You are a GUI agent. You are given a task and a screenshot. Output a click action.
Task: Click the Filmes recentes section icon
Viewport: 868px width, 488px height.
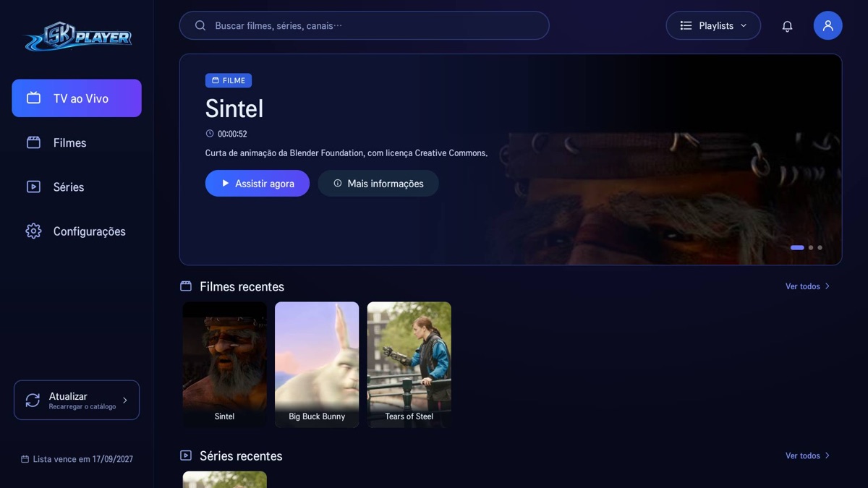coord(186,286)
